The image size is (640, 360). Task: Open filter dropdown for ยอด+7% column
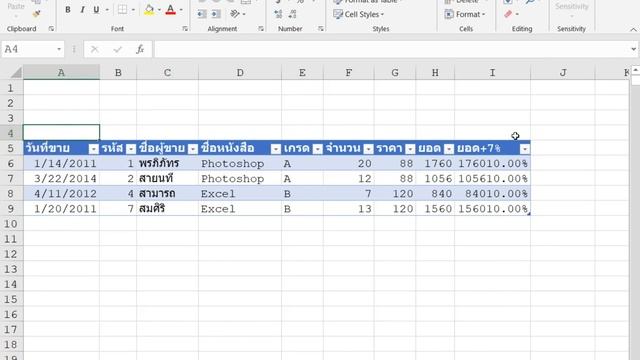525,149
